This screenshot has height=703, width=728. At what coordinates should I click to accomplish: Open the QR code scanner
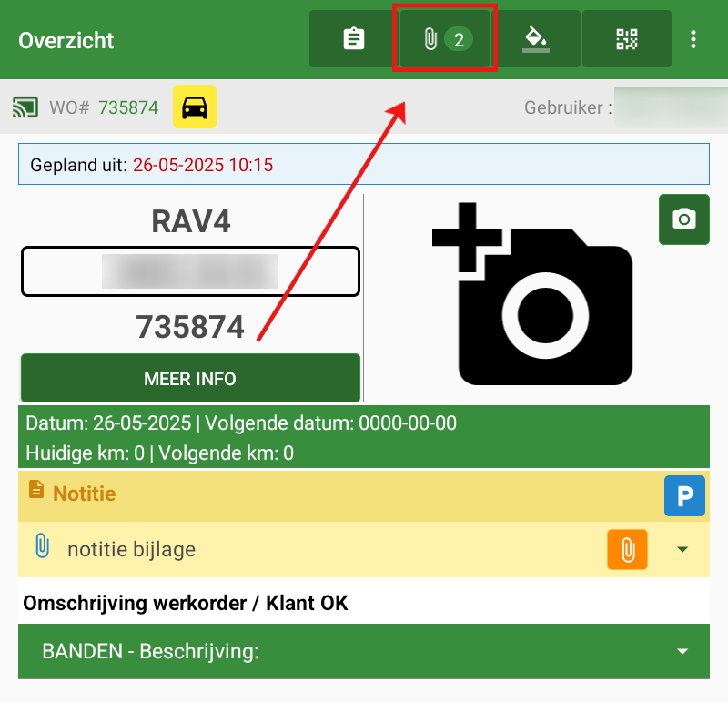coord(627,39)
